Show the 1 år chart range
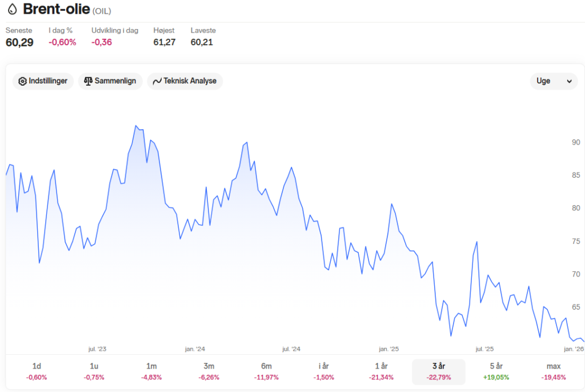Screen dimensions: 585x392 point(381,371)
